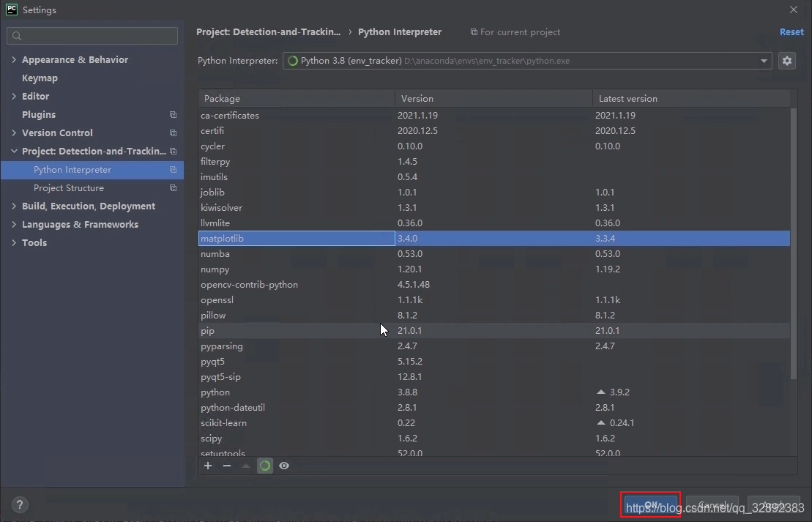Click the search magnifier icon in settings

[17, 36]
